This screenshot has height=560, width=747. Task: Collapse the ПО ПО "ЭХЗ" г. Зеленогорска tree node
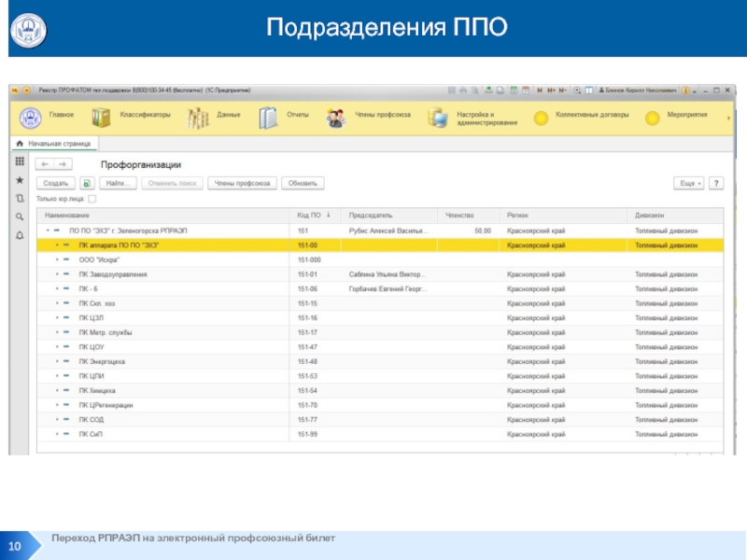47,231
